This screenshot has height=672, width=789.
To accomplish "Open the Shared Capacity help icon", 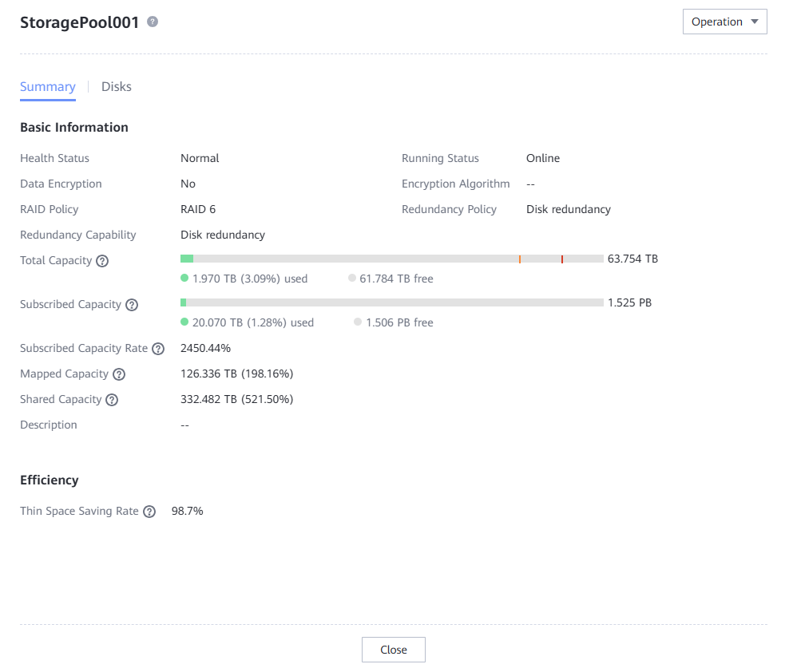I will [112, 400].
